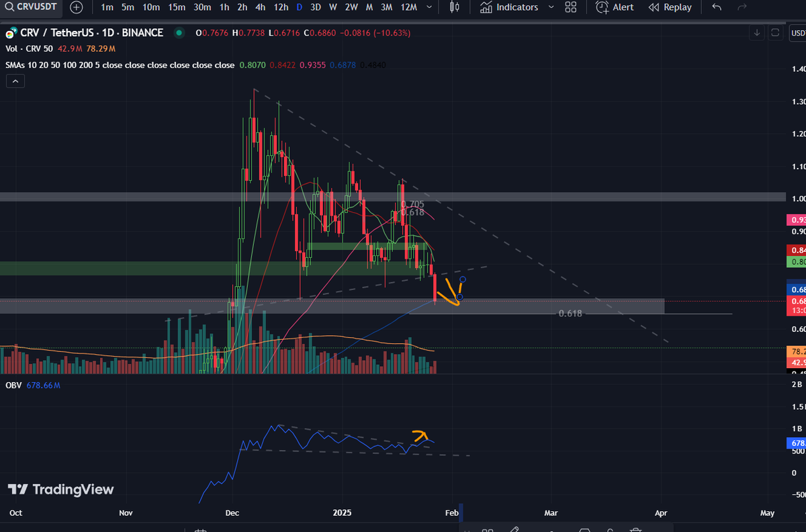Screen dimensions: 806x532
Task: Select the 2W interval
Action: (x=351, y=7)
